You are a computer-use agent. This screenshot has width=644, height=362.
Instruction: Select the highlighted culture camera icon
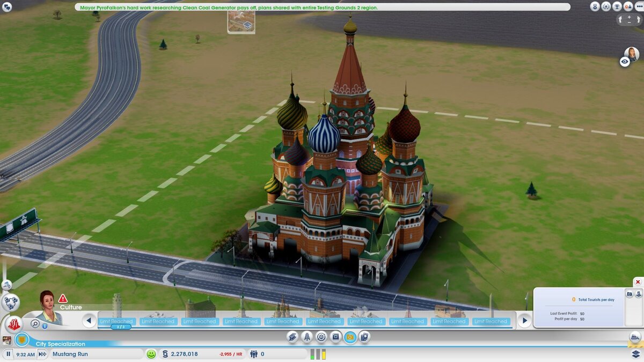(350, 337)
